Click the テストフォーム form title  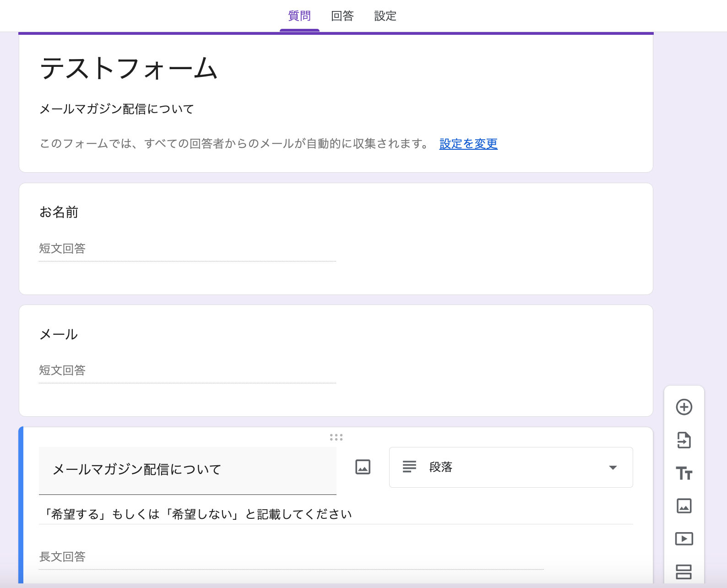coord(129,69)
